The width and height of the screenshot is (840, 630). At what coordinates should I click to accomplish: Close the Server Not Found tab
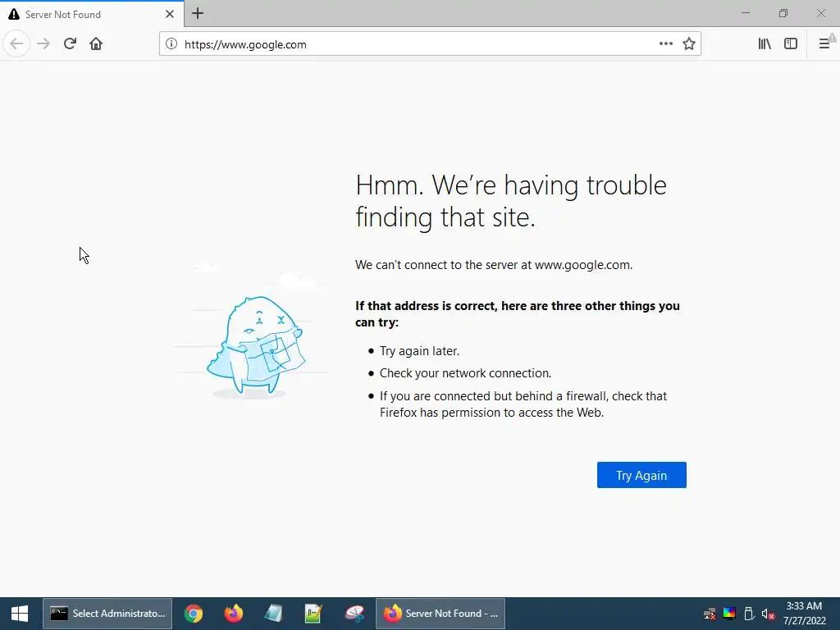(170, 14)
